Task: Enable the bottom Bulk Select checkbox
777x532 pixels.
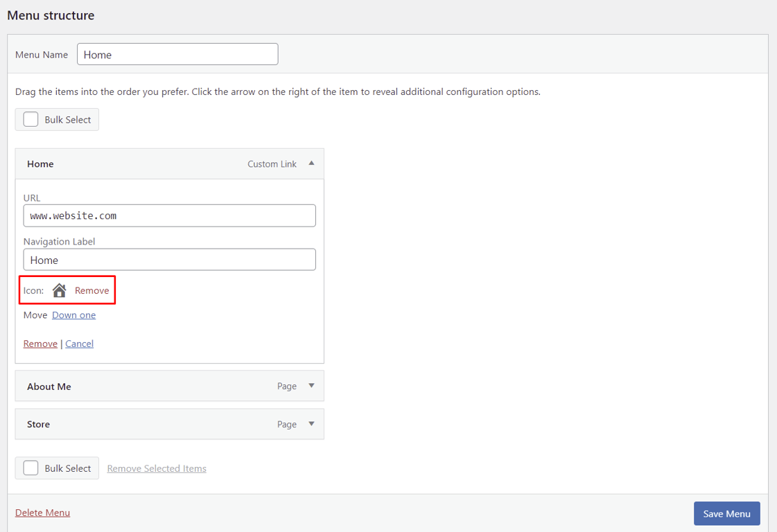Action: pyautogui.click(x=30, y=468)
